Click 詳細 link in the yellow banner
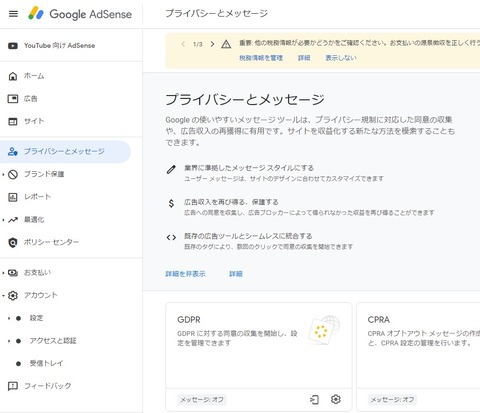Viewport: 480px width, 413px height. [x=304, y=58]
